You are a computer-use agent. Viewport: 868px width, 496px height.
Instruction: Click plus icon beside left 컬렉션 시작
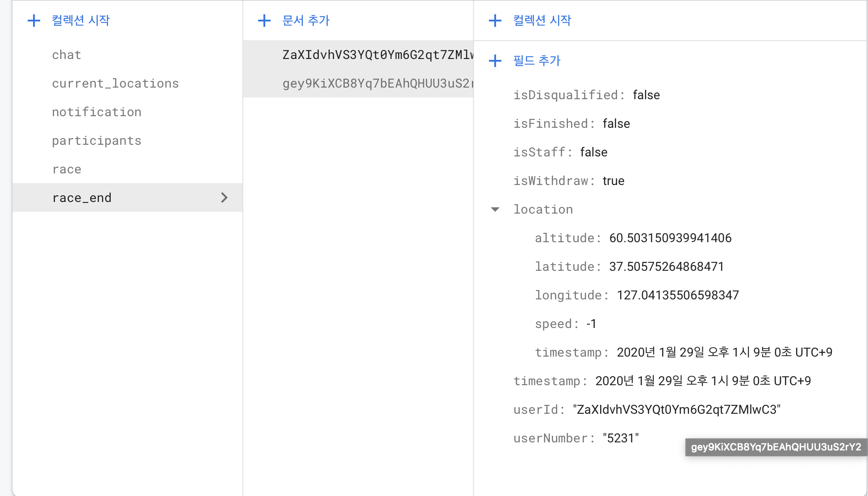(x=34, y=21)
